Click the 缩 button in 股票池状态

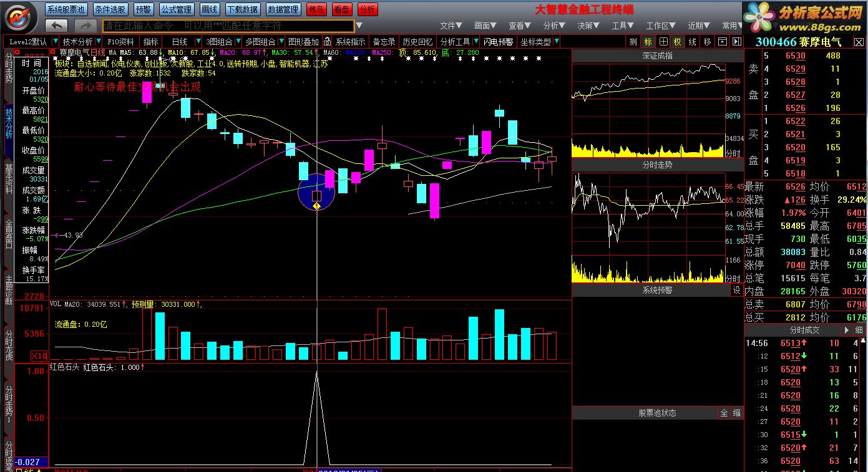[x=736, y=413]
